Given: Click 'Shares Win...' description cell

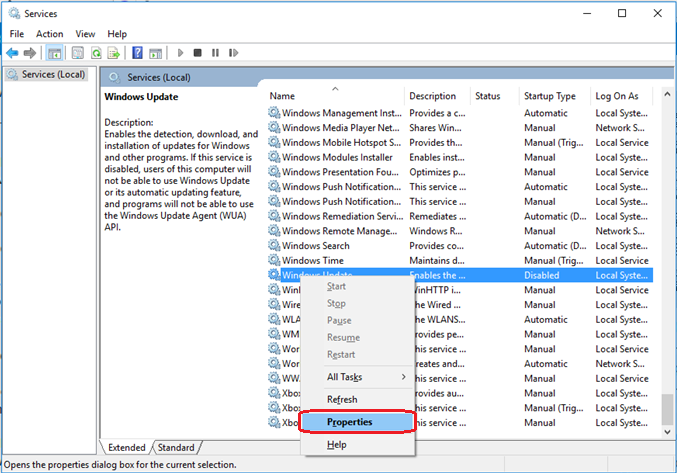Looking at the screenshot, I should [435, 128].
